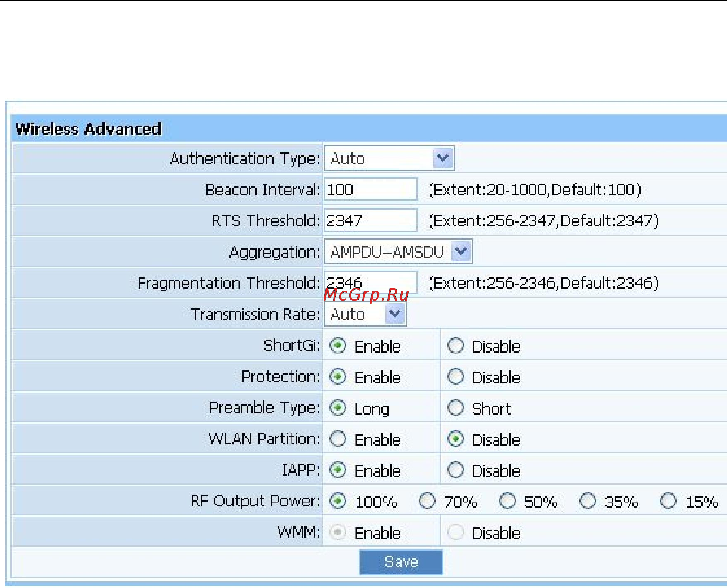Click the '(Extent:256-2346,Default:2346)' hint text
The image size is (727, 588).
[x=544, y=283]
